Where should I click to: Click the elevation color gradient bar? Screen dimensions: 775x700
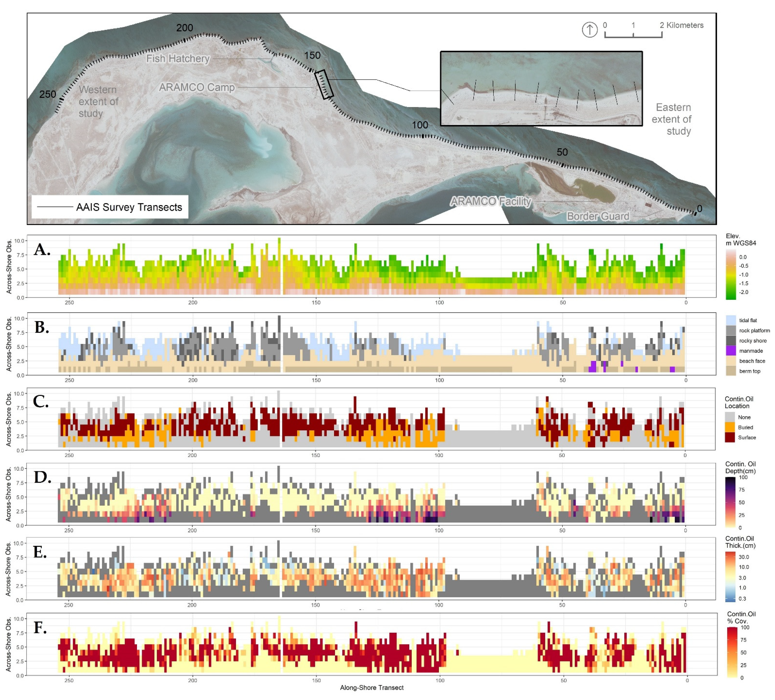coord(730,274)
